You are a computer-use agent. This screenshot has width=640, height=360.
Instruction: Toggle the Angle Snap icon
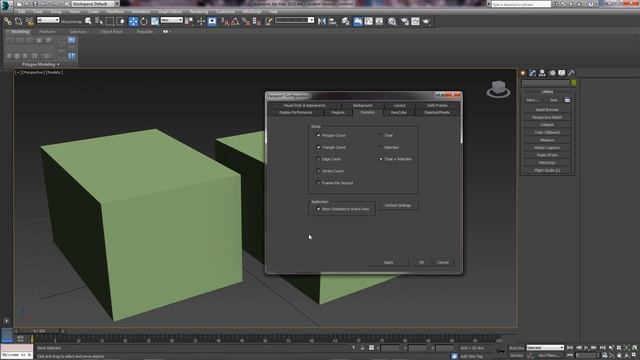(x=235, y=21)
